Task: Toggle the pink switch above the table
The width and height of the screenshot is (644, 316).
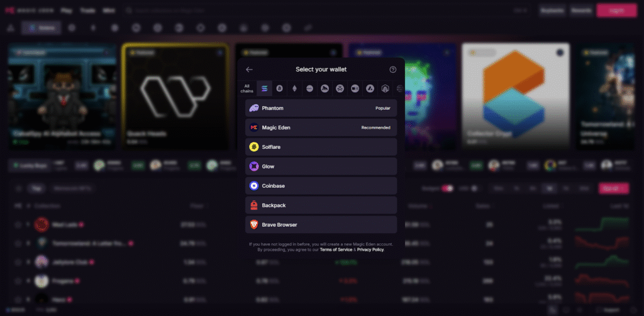Action: point(447,188)
